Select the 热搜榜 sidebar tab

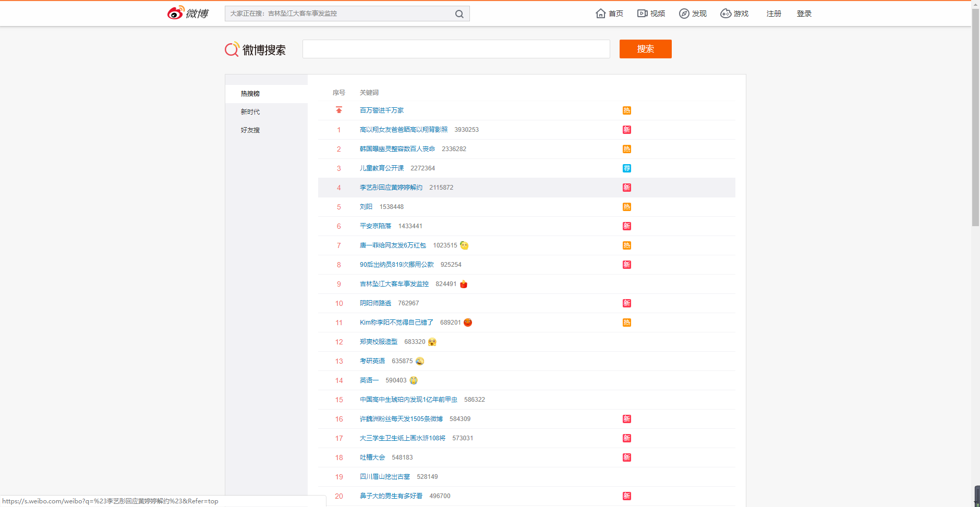267,94
